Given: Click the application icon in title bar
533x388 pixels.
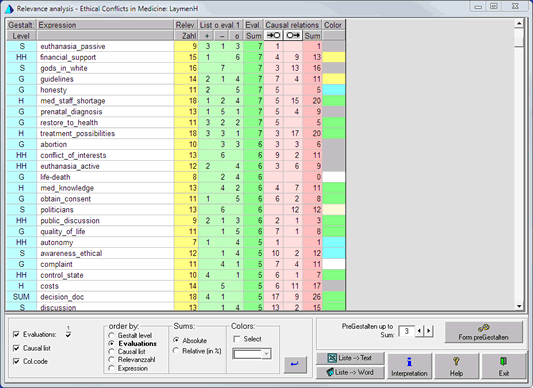Looking at the screenshot, I should click(x=9, y=9).
